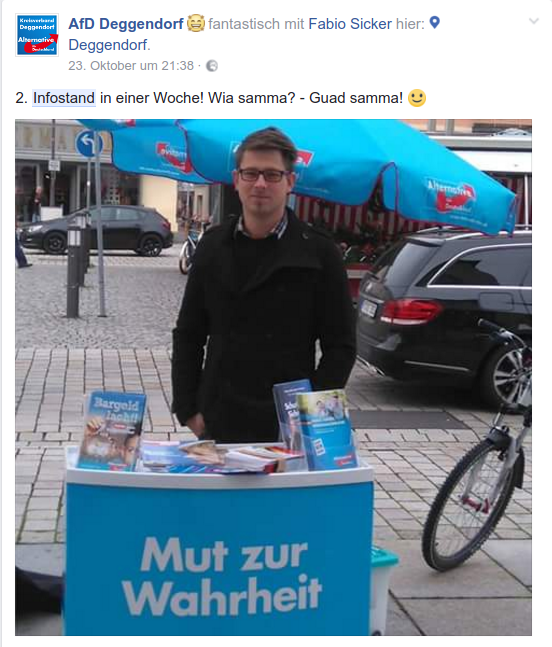Click the AfD Deggendorf page name
Screen dimensions: 552x647
125,24
